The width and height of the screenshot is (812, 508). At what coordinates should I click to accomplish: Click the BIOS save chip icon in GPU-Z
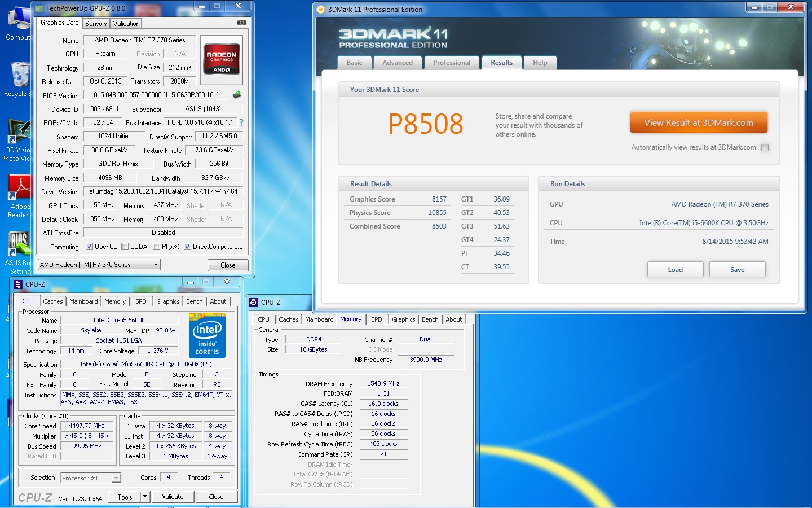[237, 95]
